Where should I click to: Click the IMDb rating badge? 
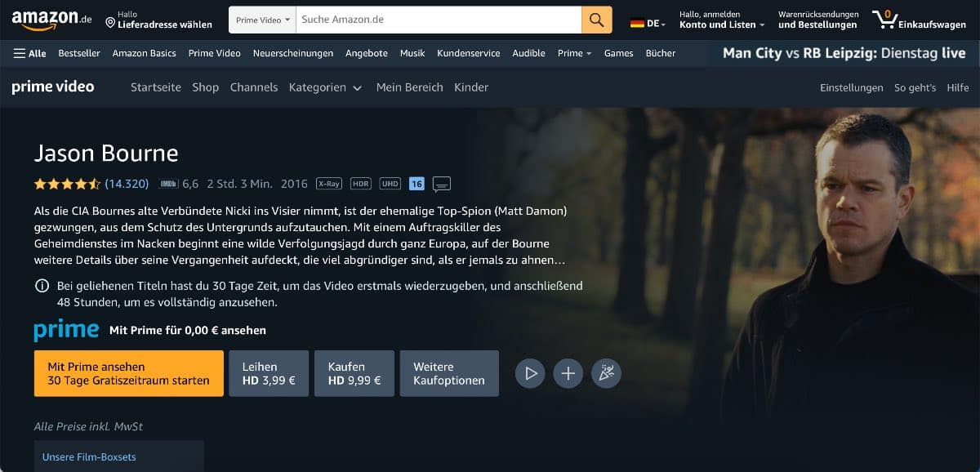(169, 184)
